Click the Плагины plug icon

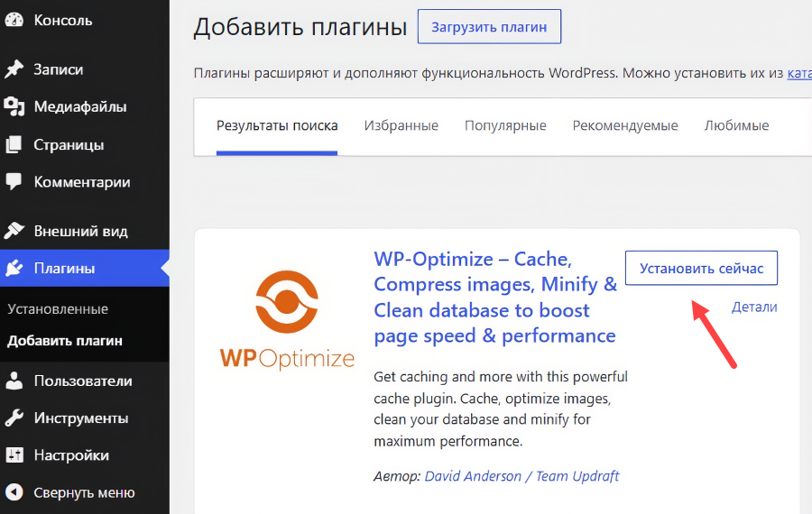coord(14,268)
